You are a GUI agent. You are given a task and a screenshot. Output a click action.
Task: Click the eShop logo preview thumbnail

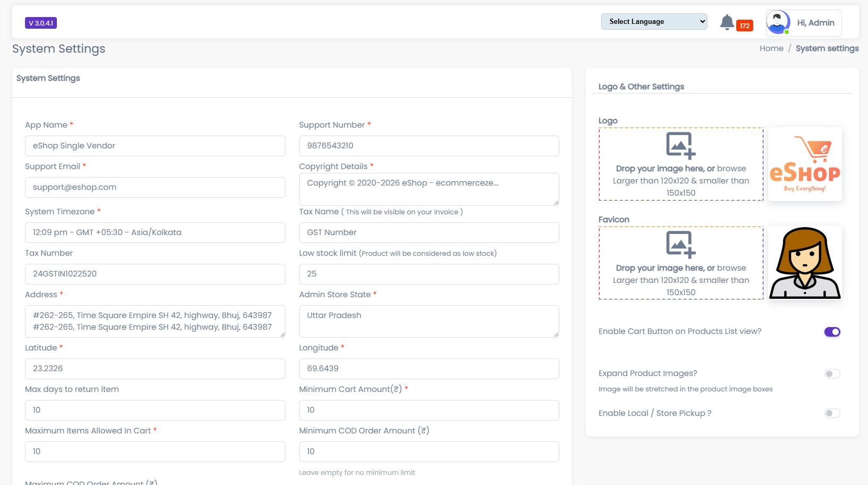[805, 164]
